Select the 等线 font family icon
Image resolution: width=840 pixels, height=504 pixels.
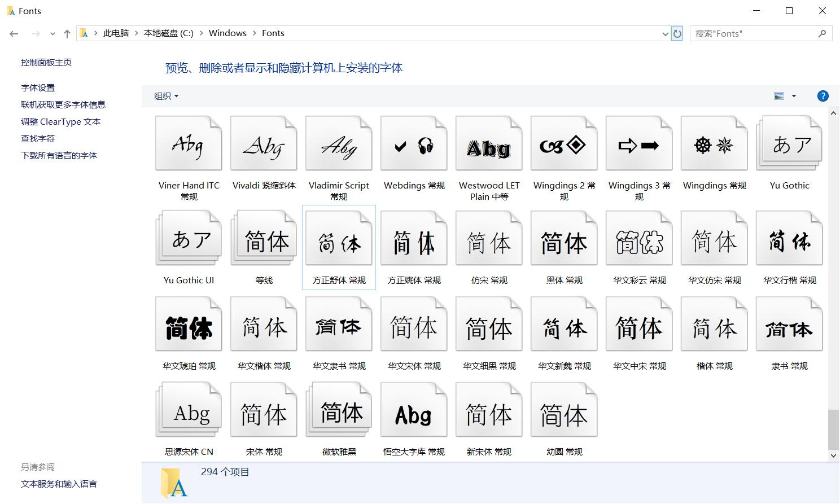click(x=264, y=238)
